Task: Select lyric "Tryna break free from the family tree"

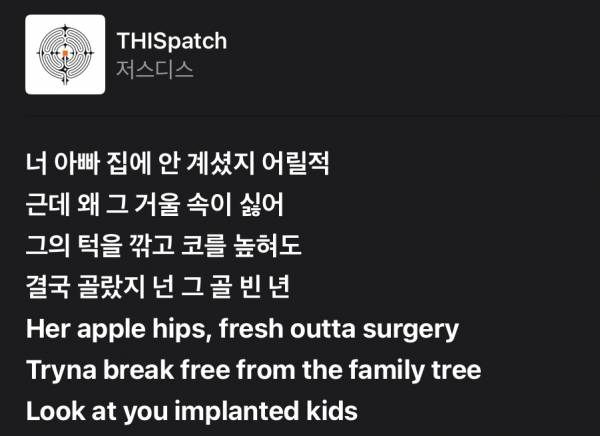Action: (x=253, y=370)
